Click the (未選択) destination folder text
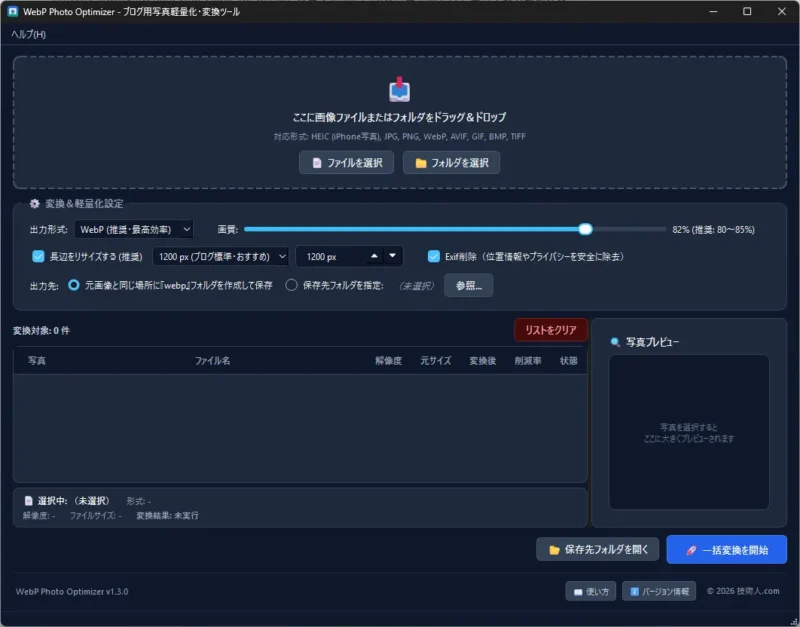Screen dimensions: 800x627 (x=417, y=286)
